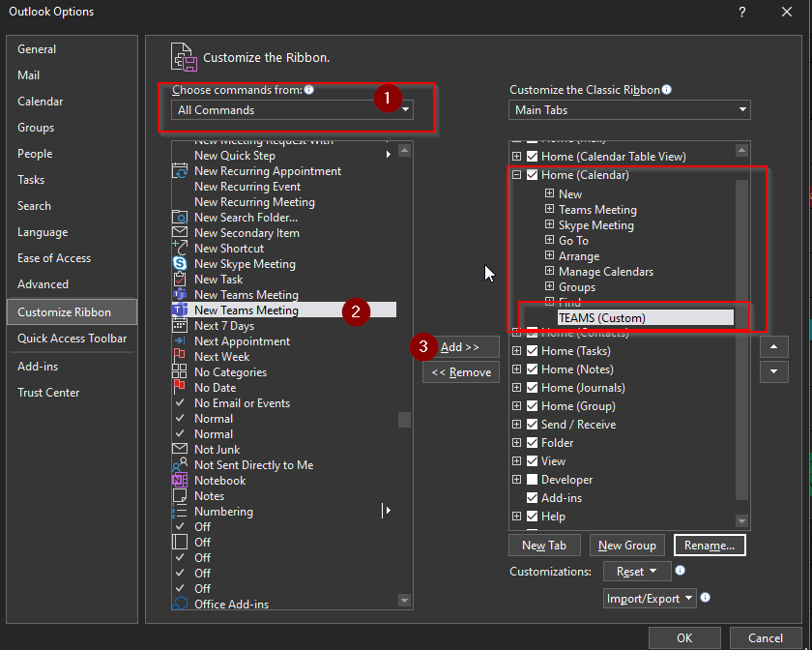Click the info icon next to Reset
The height and width of the screenshot is (650, 812).
(x=681, y=571)
